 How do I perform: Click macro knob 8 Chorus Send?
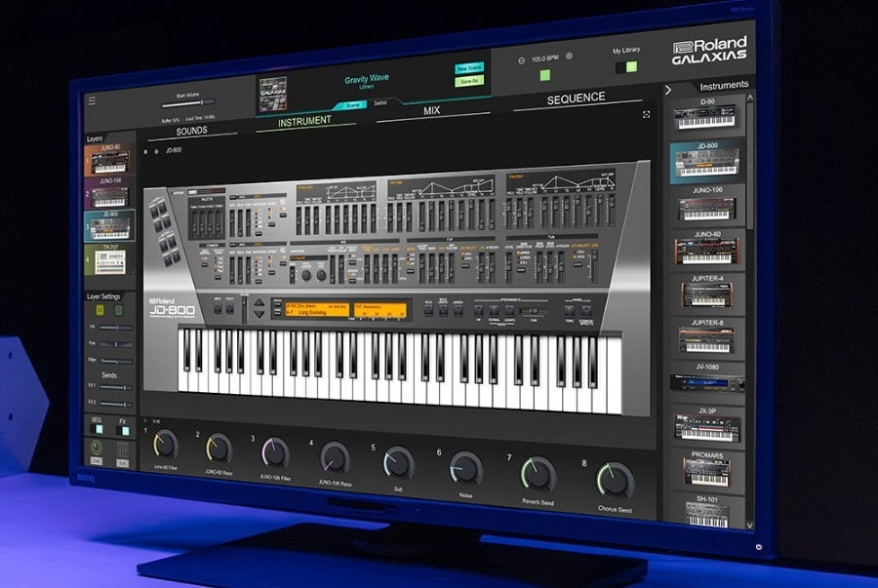pos(616,481)
